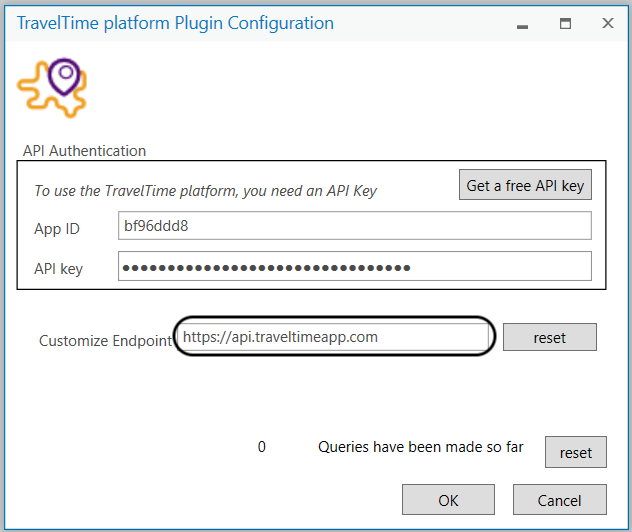632x532 pixels.
Task: Select the Customize Endpoint URL field
Action: tap(334, 337)
